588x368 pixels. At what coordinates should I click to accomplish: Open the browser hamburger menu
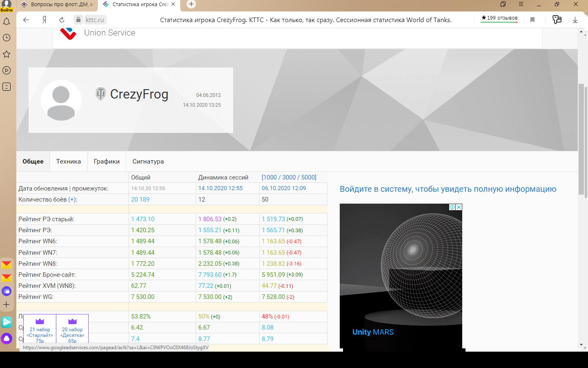521,4
